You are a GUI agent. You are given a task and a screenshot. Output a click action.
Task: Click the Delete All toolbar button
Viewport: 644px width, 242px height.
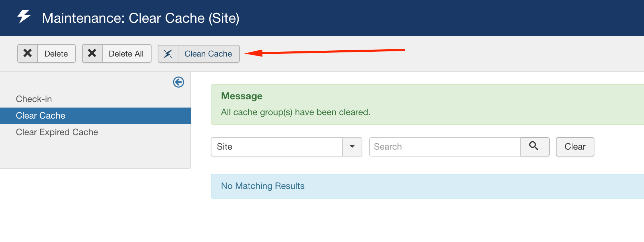(x=127, y=53)
